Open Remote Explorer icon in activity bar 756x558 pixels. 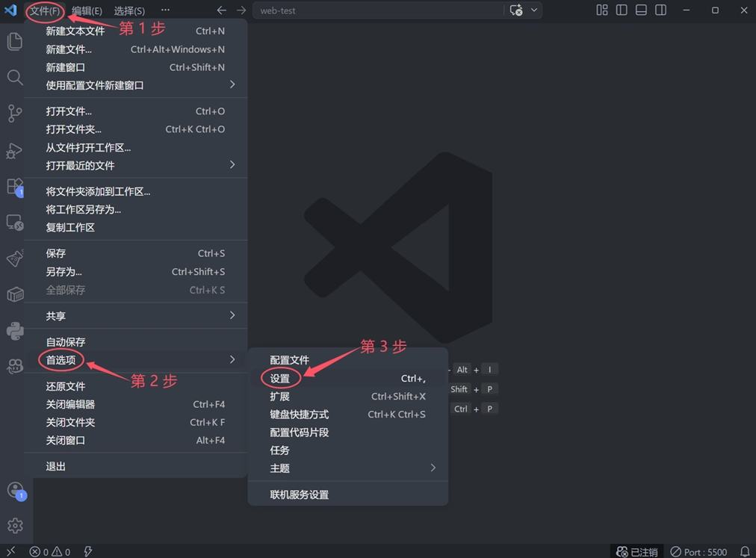coord(15,223)
